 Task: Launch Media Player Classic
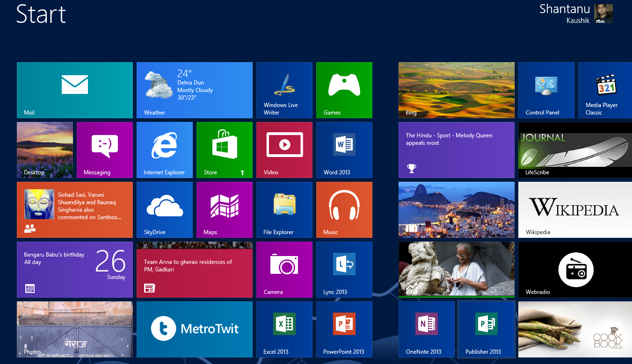click(605, 90)
